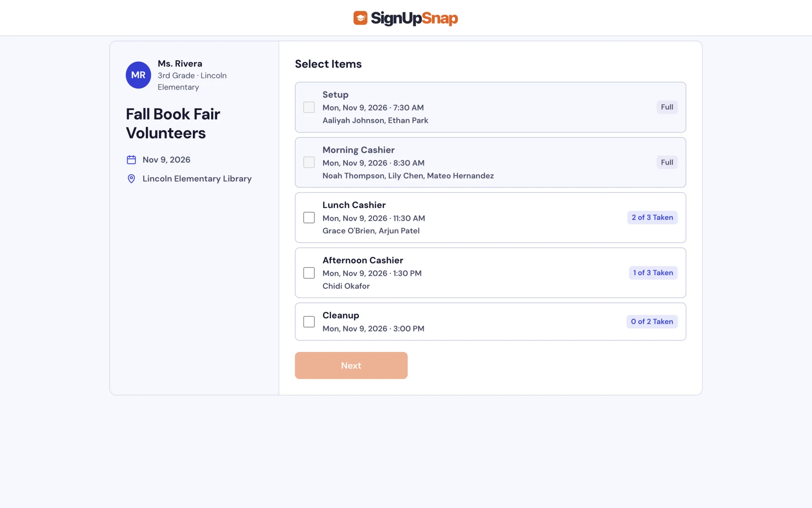Viewport: 812px width, 508px height.
Task: Click the Nov 9, 2026 sidebar date
Action: pyautogui.click(x=166, y=160)
